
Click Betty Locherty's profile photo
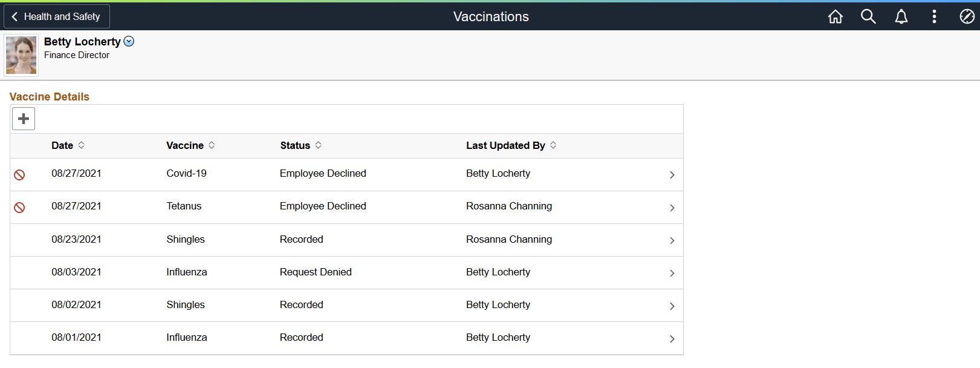coord(21,55)
